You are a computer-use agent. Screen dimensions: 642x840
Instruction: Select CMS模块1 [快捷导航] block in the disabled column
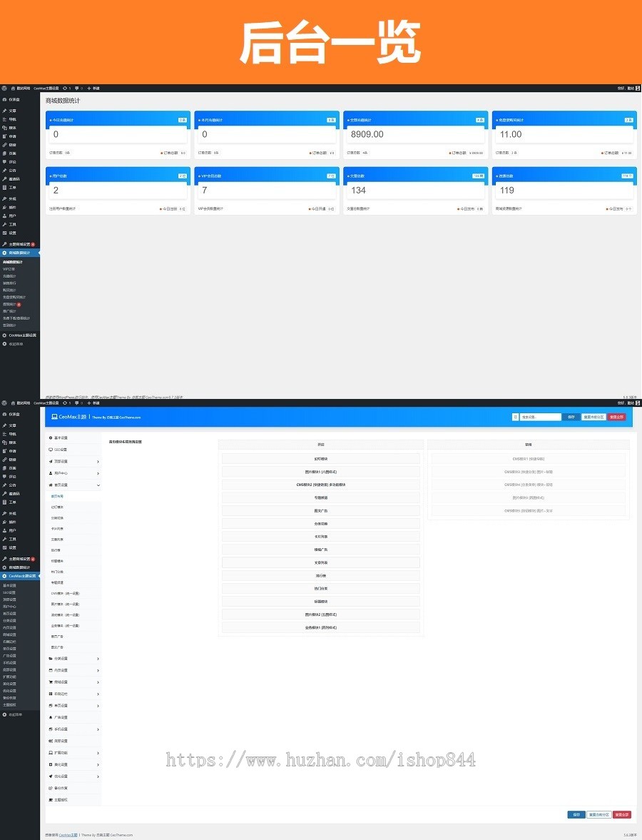[x=529, y=459]
